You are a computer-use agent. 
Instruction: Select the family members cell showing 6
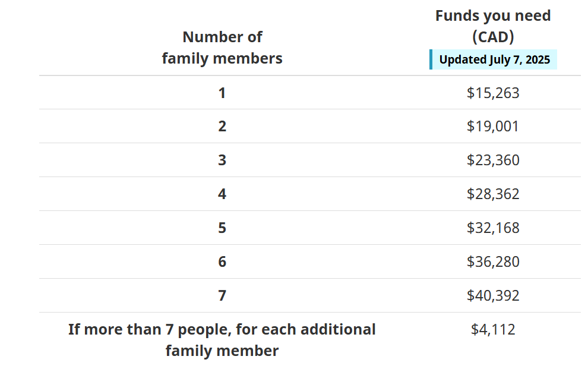tap(222, 261)
